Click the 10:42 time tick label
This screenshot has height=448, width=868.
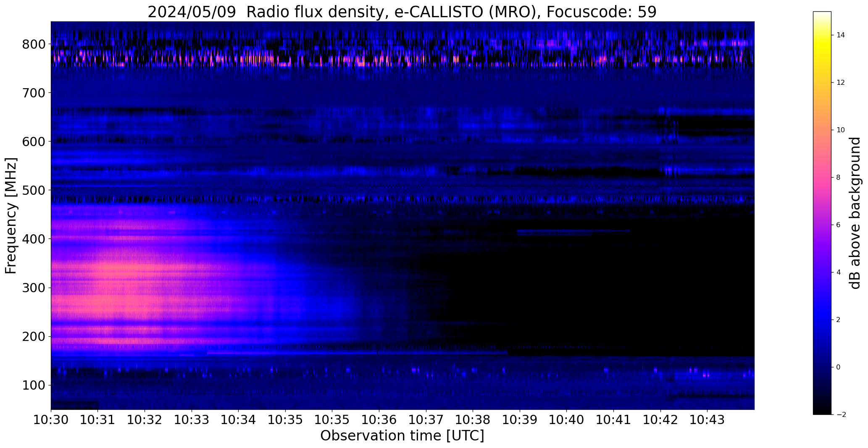661,420
